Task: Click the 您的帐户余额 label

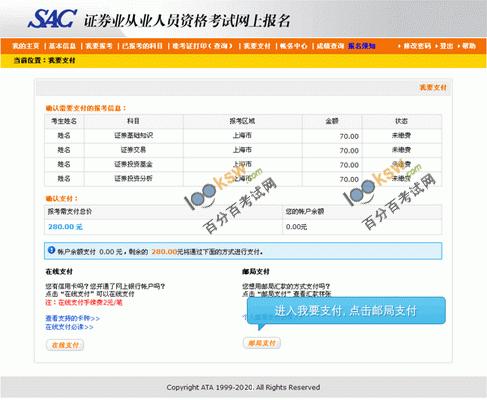Action: click(x=305, y=211)
